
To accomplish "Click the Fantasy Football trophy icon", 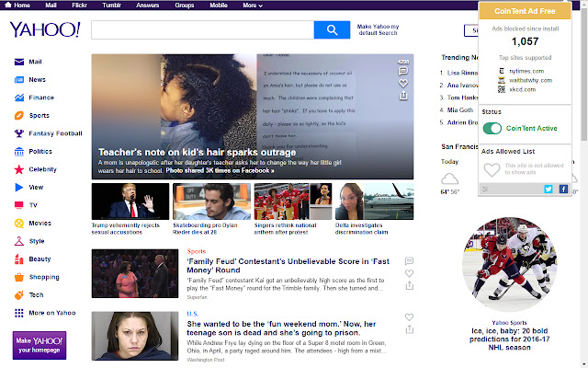I will [x=19, y=133].
